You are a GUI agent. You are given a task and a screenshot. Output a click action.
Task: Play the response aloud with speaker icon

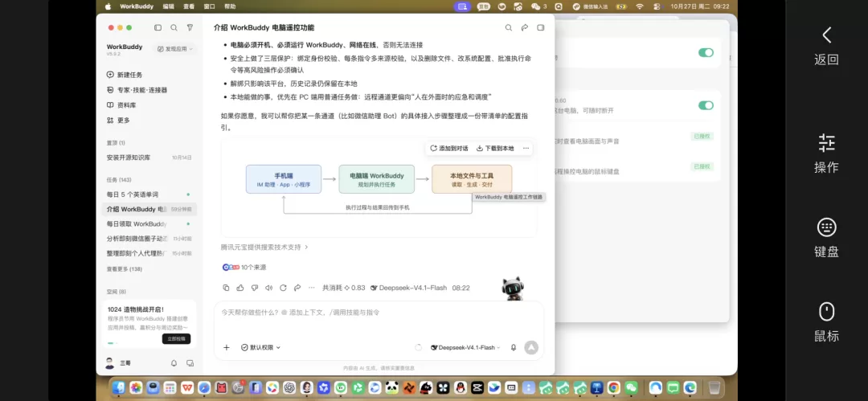coord(269,288)
